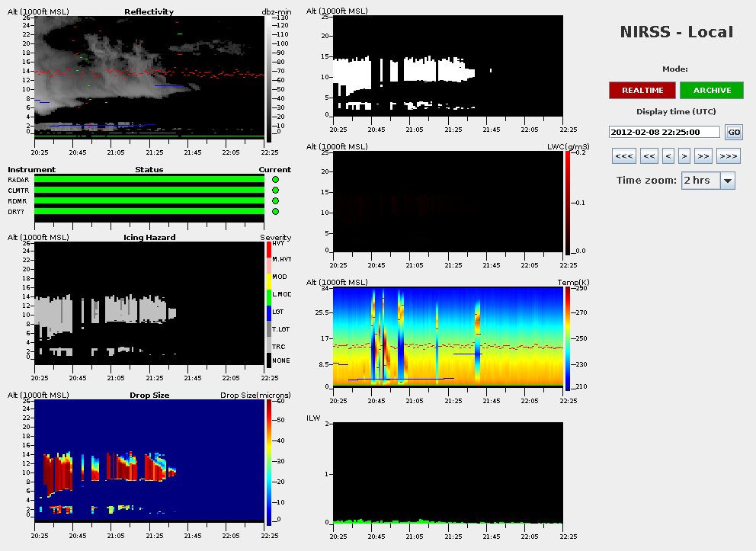
Task: Click the Icing Hazard severity color scale
Action: click(267, 305)
